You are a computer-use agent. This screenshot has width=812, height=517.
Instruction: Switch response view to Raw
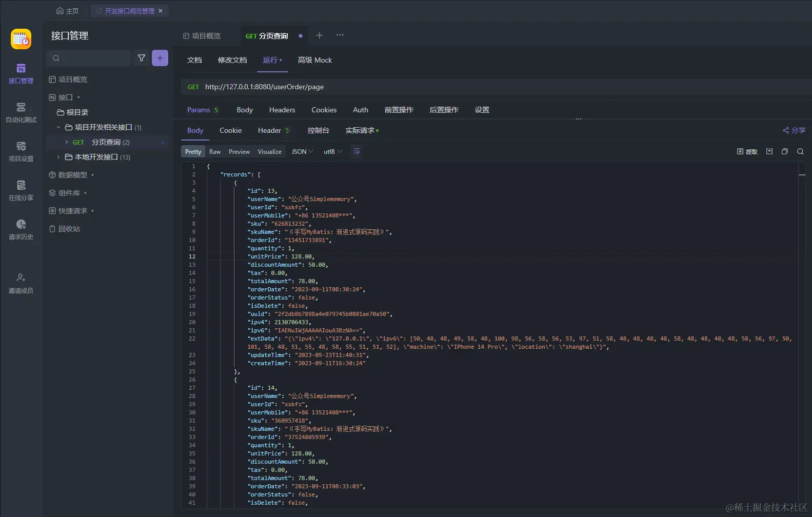point(215,151)
